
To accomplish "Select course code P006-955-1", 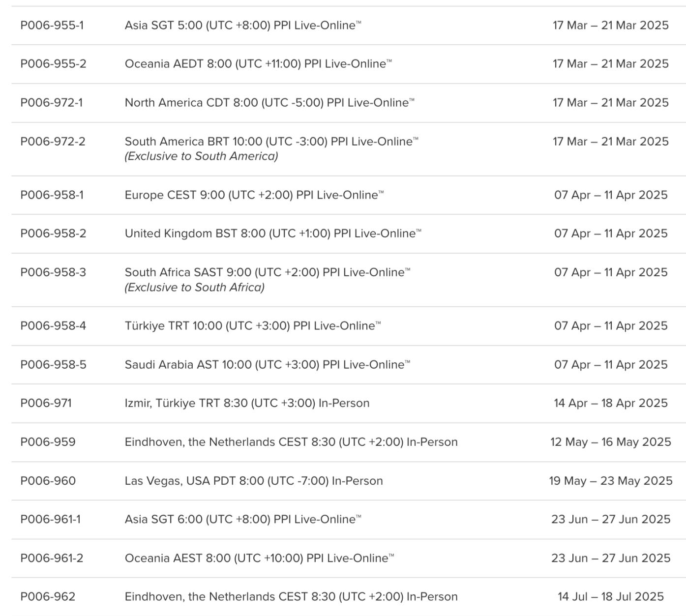I will (52, 25).
